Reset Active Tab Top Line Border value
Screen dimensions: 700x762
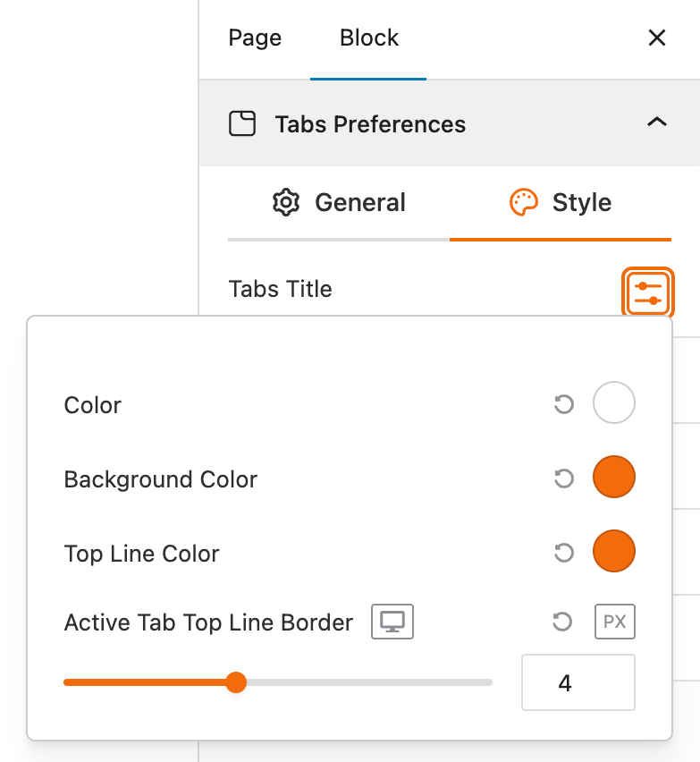point(562,622)
